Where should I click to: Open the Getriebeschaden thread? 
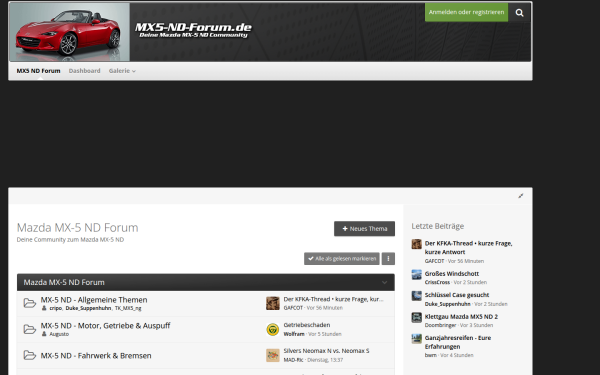click(x=307, y=325)
